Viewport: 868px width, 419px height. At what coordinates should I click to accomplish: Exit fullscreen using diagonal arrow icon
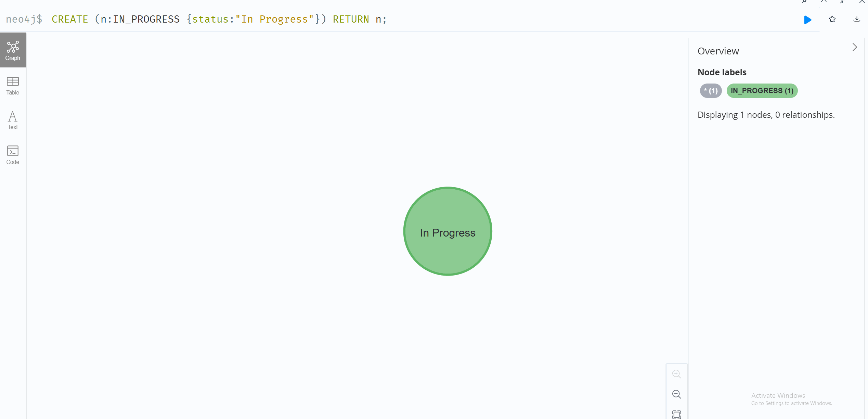point(843,1)
